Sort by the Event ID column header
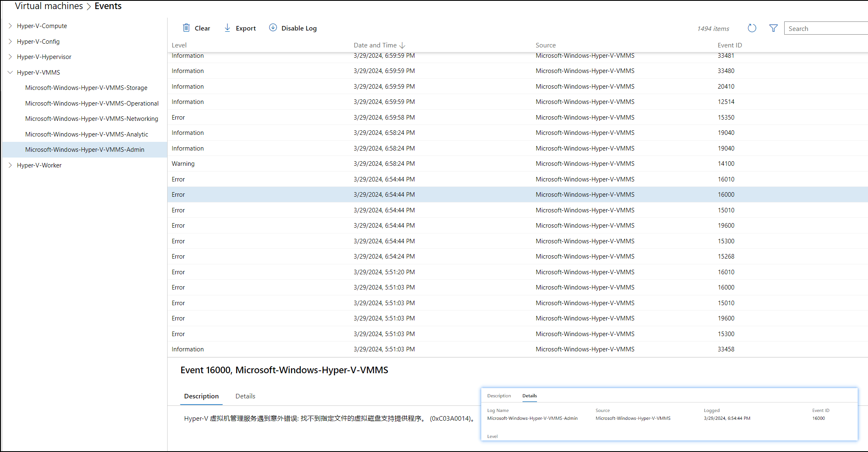Screen dimensions: 868x452 [x=730, y=45]
